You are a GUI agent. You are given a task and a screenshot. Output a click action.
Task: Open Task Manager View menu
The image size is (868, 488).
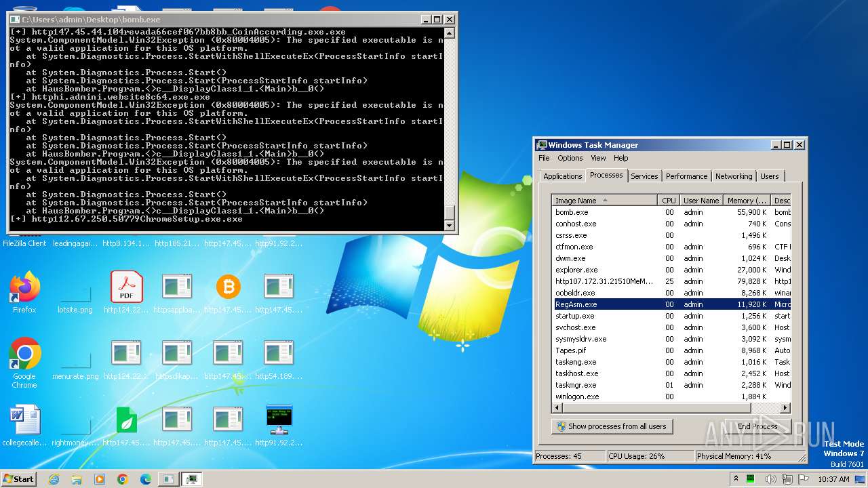pos(598,158)
